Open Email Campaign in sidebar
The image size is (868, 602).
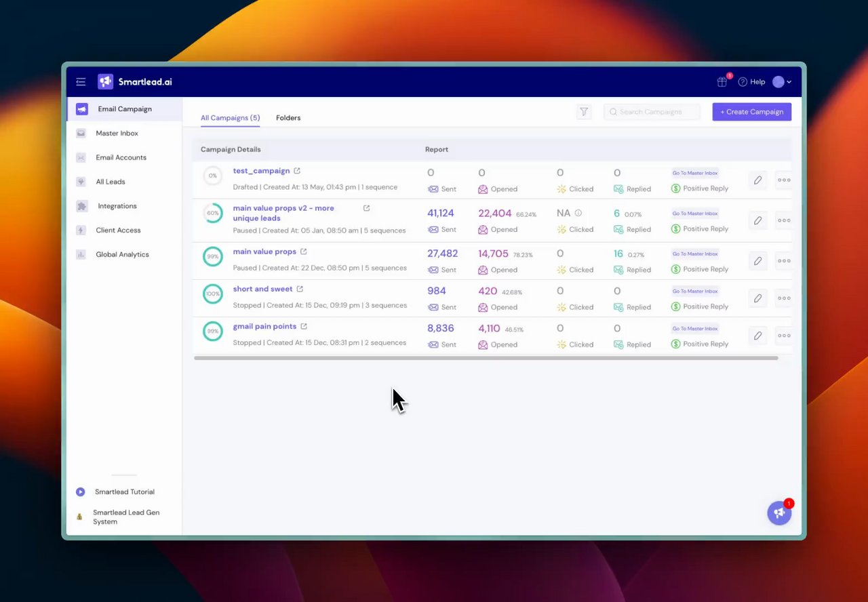tap(124, 109)
